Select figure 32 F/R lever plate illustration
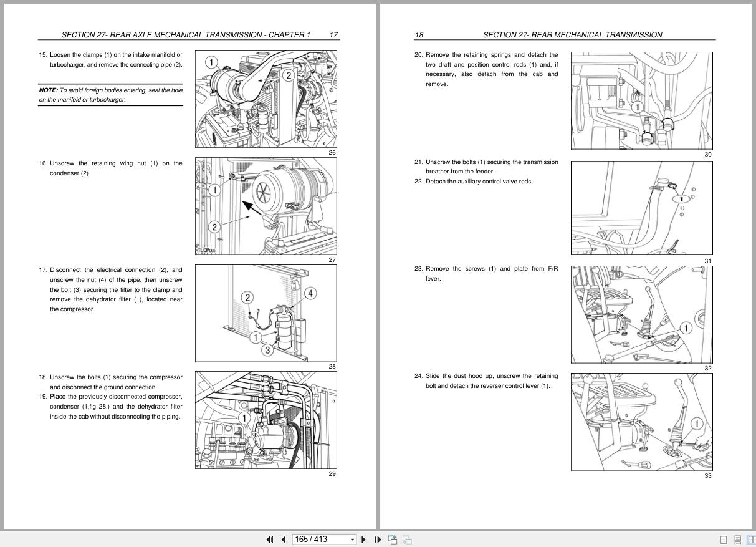 (x=642, y=314)
